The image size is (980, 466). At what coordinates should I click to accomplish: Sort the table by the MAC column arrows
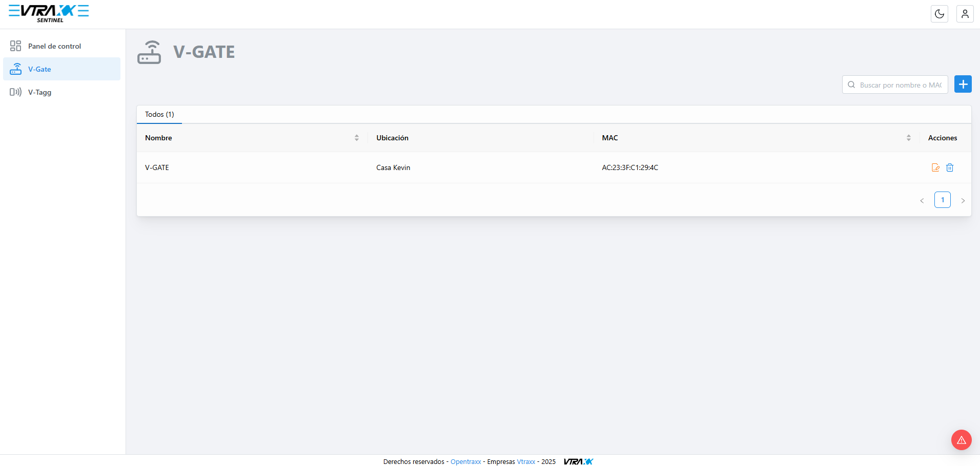[909, 138]
